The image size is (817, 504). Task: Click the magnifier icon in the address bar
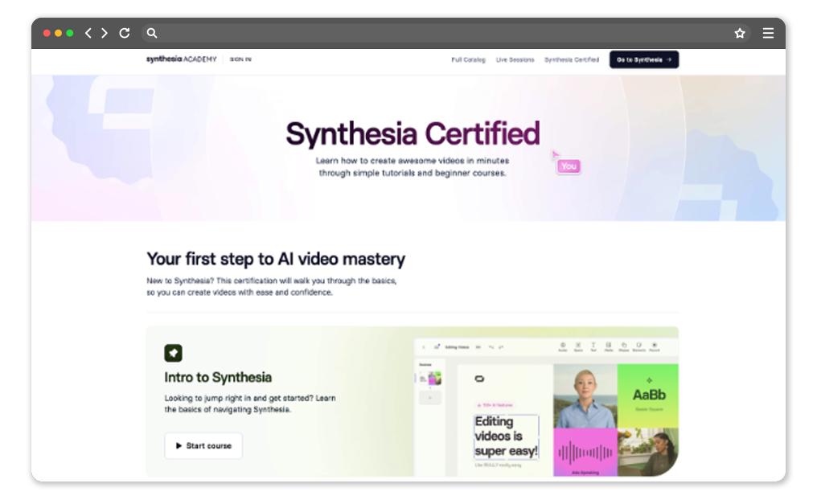152,33
